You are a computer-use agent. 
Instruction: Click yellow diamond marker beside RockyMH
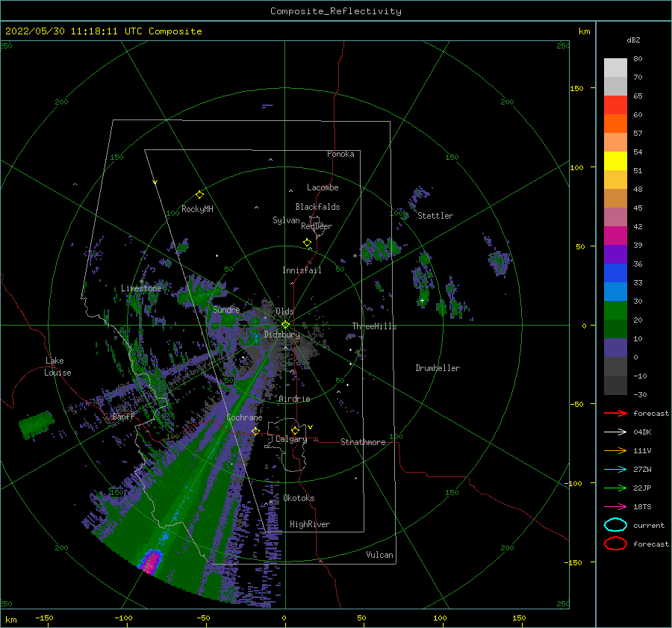[x=199, y=195]
